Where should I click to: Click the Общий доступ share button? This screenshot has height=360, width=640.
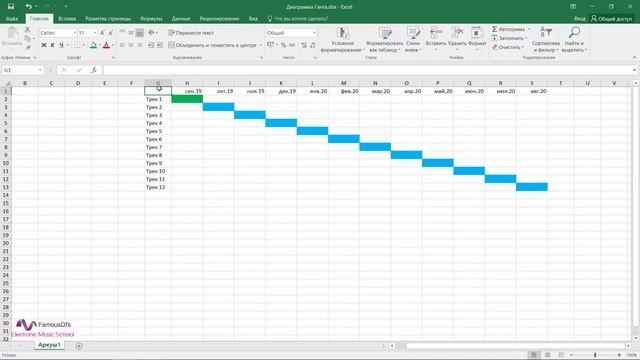click(x=611, y=19)
